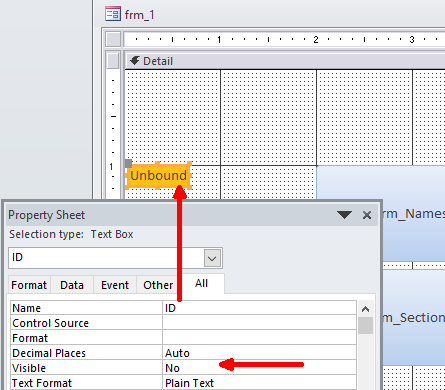Viewport: 445px width, 390px height.
Task: Select the All tab
Action: [201, 283]
